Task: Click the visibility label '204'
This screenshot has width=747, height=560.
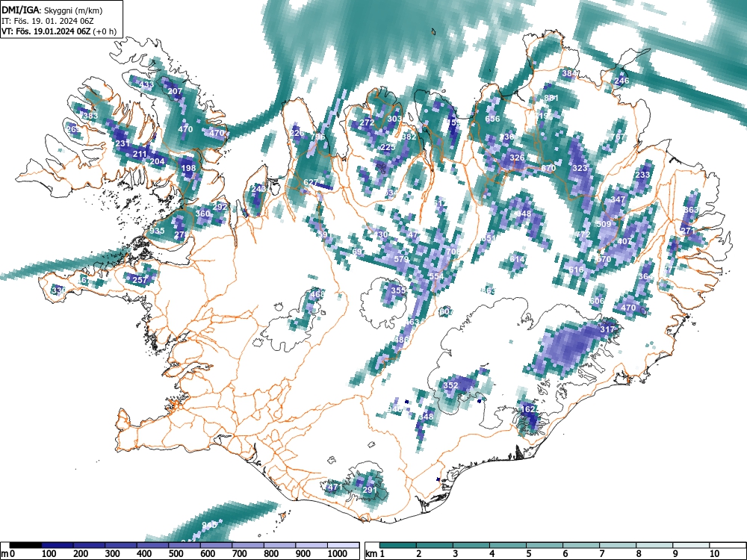Action: tap(157, 161)
